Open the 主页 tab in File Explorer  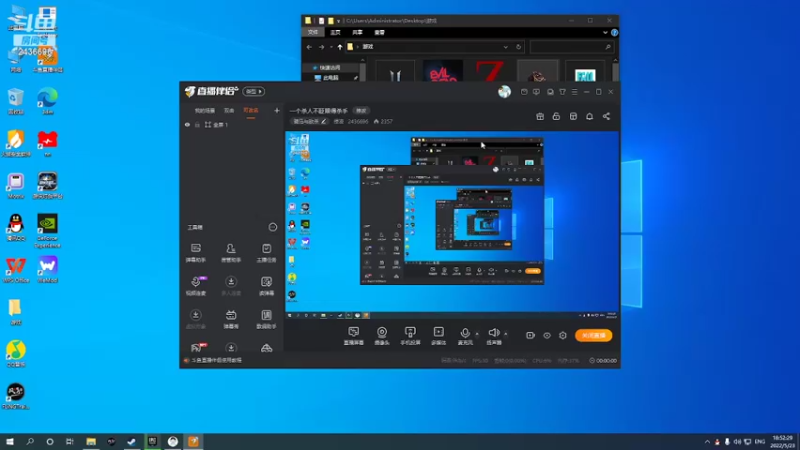tap(335, 32)
